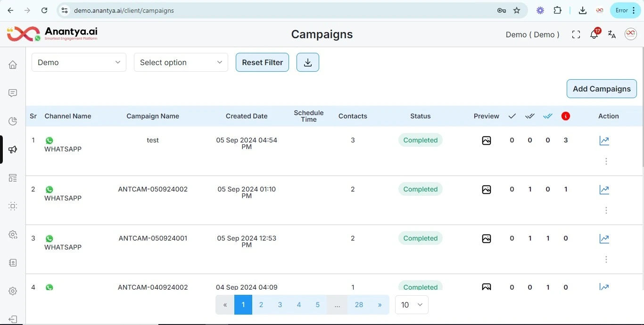Open three-dot actions menu for the test campaign
This screenshot has width=644, height=325.
pyautogui.click(x=606, y=161)
